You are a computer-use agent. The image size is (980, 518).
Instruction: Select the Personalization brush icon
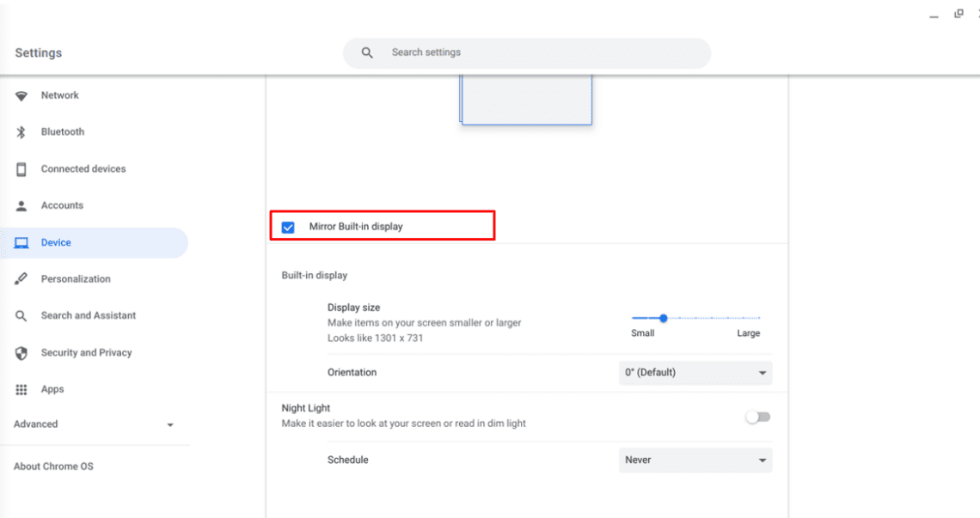click(21, 278)
